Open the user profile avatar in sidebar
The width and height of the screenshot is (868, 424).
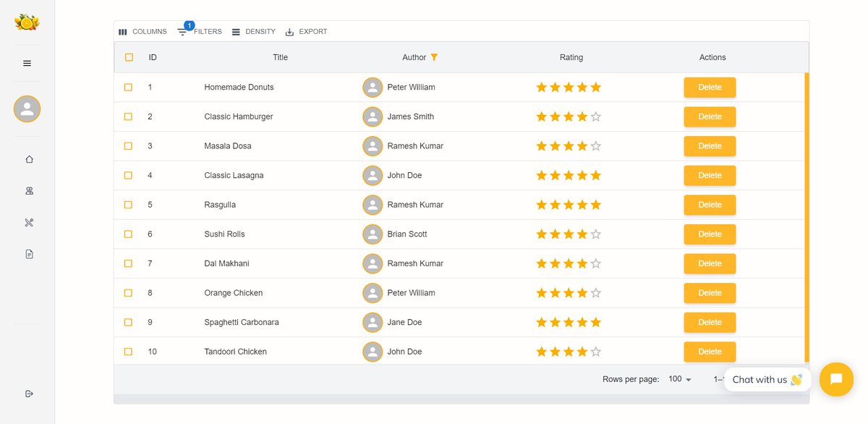[27, 109]
